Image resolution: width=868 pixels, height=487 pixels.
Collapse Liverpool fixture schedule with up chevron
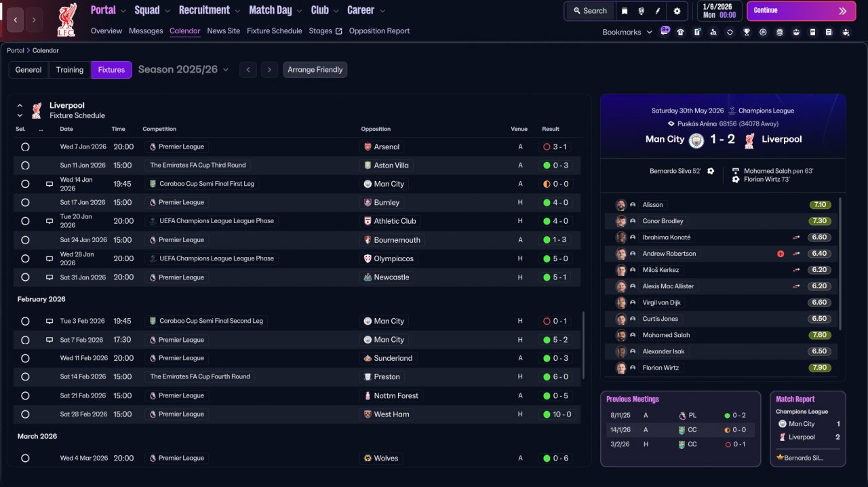pos(20,106)
